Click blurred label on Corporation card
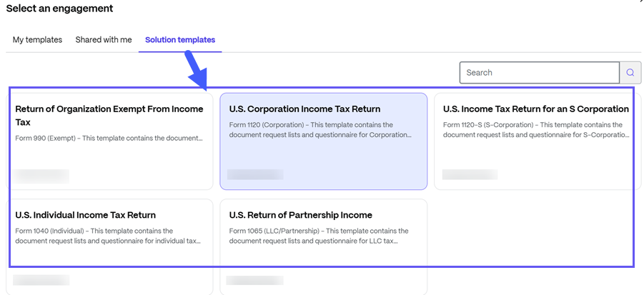The image size is (644, 295). (x=255, y=174)
